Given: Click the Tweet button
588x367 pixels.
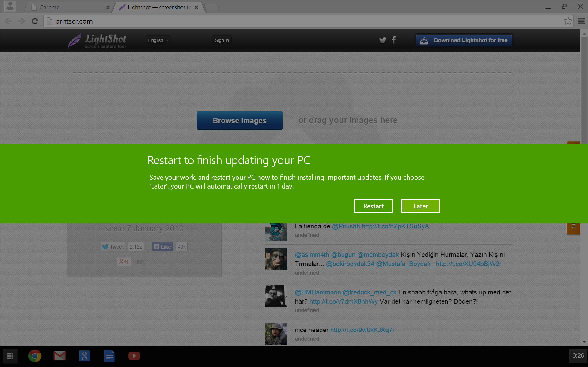Looking at the screenshot, I should click(113, 247).
